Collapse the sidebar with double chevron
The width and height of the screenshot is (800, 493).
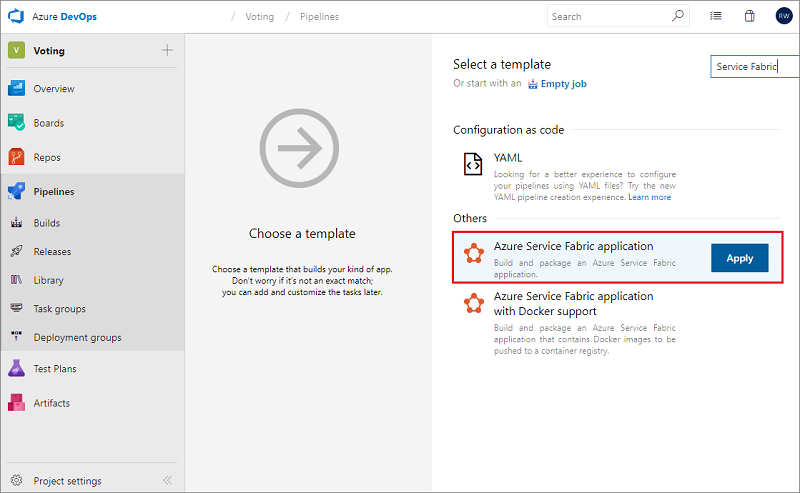coord(167,481)
